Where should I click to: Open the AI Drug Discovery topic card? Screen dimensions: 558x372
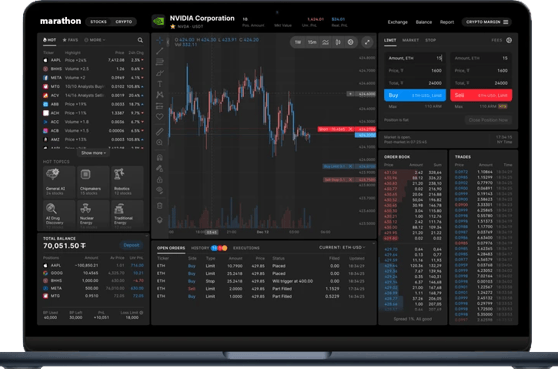coord(59,214)
